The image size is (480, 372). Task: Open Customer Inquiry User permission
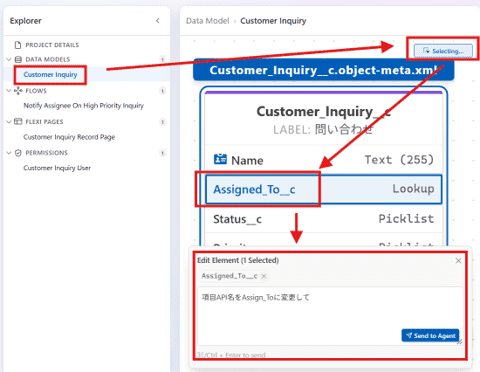tap(57, 168)
